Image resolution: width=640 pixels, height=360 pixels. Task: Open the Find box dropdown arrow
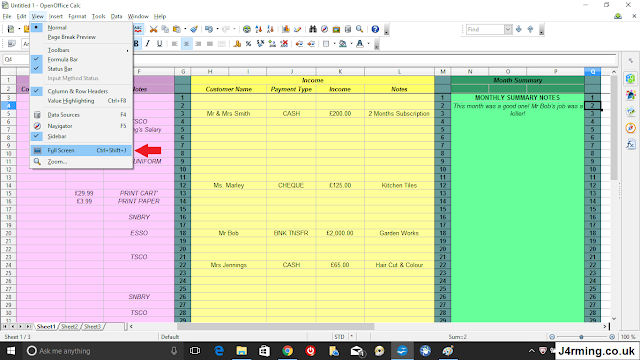coord(508,29)
